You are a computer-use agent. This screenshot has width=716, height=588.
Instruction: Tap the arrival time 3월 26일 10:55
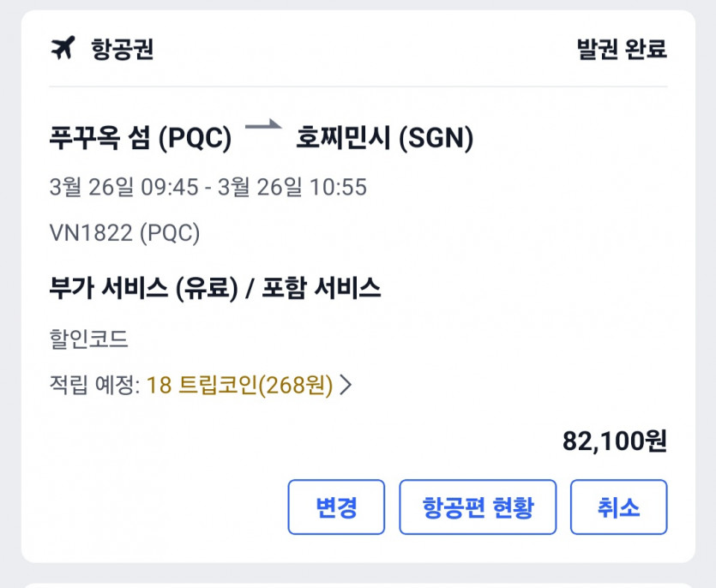292,187
